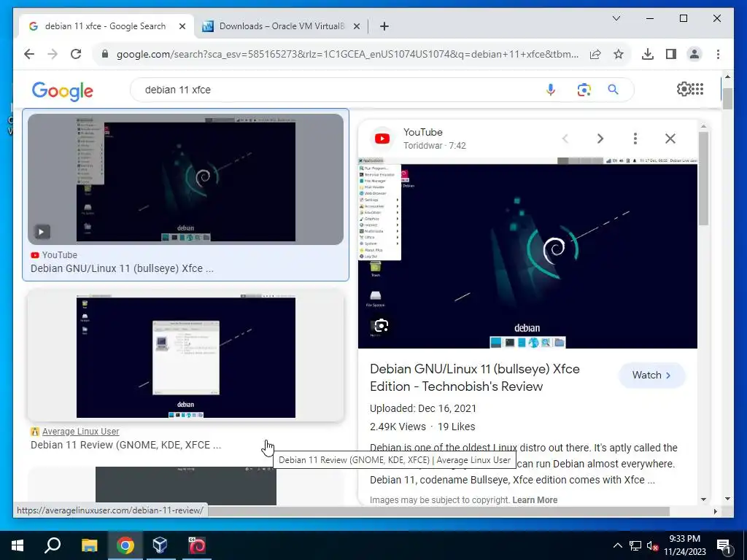Switch to the Downloads Oracle VM VirtualBox tab
The width and height of the screenshot is (747, 560).
coord(282,26)
